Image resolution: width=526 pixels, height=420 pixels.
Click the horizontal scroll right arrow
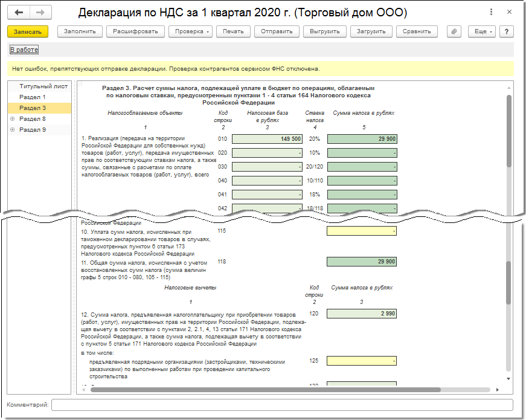(497, 390)
